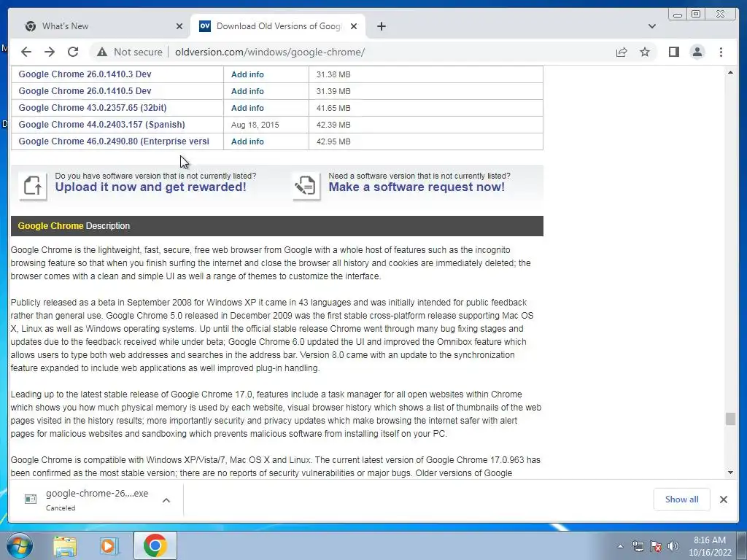
Task: Show hidden system tray icons
Action: click(620, 546)
